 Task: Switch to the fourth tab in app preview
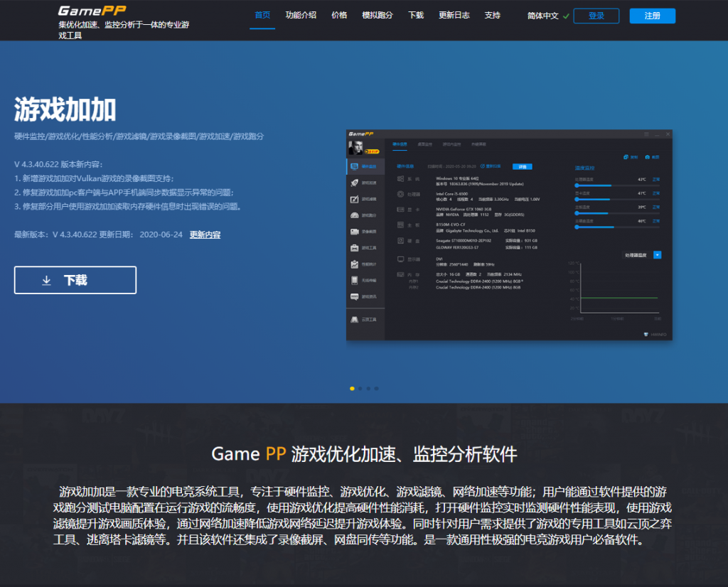478,144
